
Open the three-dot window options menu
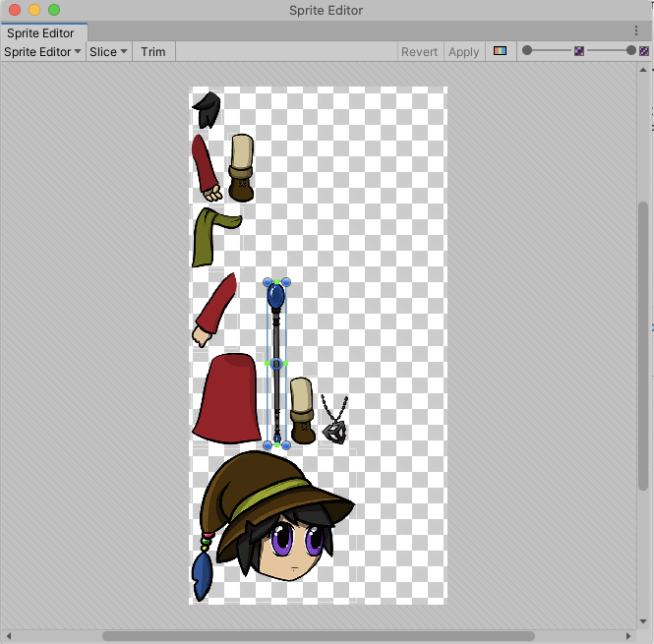pos(636,31)
